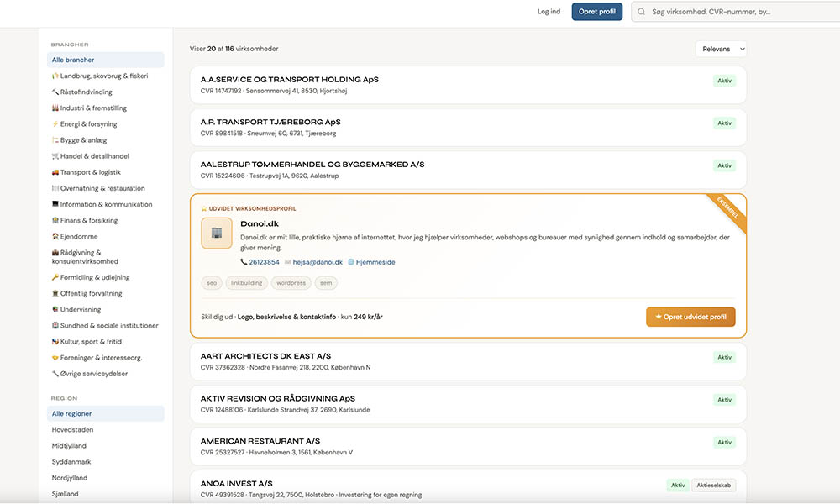The width and height of the screenshot is (840, 504).
Task: Filter by the Hovedstaden region
Action: click(73, 430)
